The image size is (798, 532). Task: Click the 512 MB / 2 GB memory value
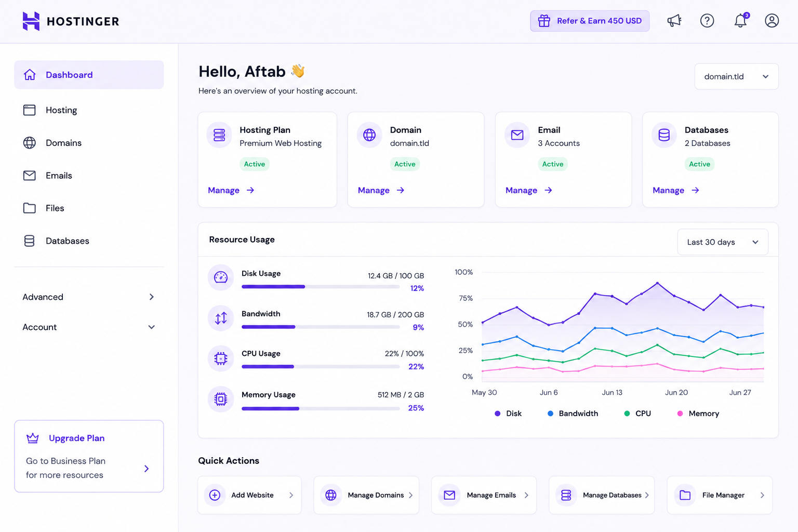401,395
